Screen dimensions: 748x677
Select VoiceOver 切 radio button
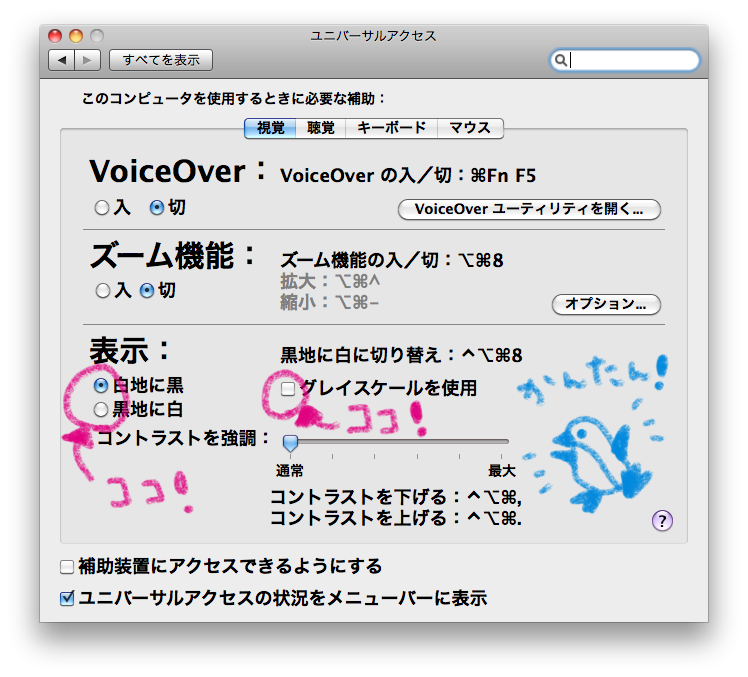(x=156, y=208)
